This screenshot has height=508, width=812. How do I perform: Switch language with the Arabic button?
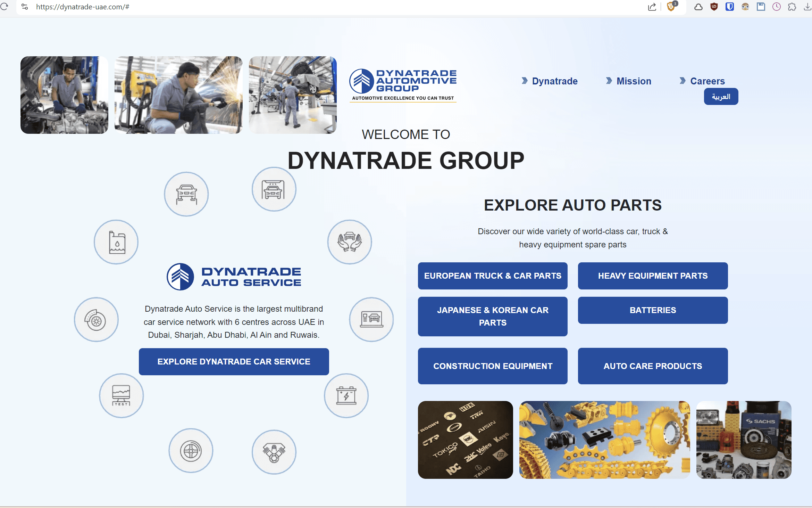721,96
